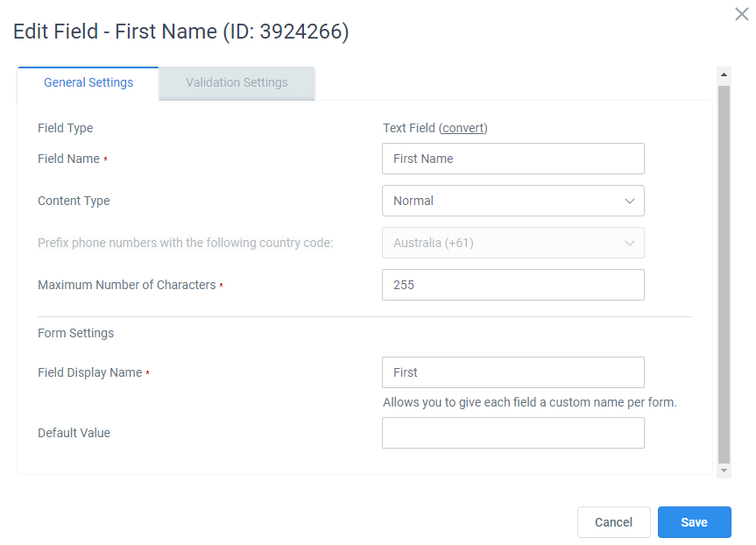Cancel editing the field
The image size is (756, 545).
pos(613,522)
